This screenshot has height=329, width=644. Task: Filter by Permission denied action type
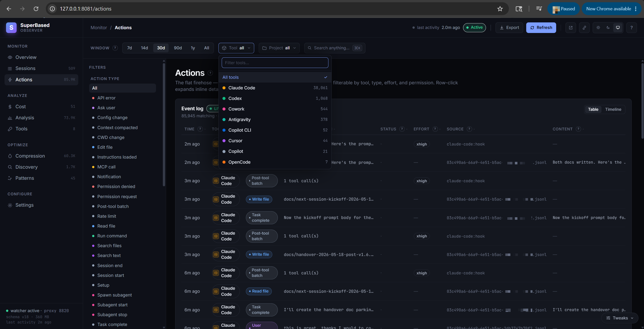(123, 187)
